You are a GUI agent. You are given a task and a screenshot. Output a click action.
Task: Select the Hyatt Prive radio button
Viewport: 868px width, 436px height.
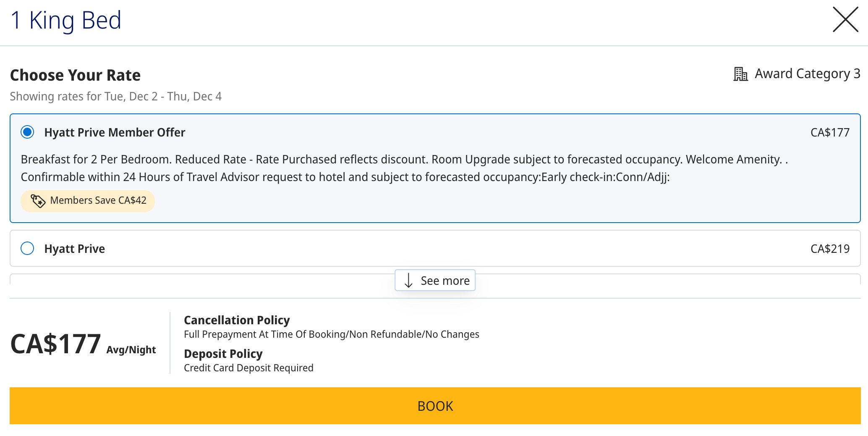click(x=27, y=249)
